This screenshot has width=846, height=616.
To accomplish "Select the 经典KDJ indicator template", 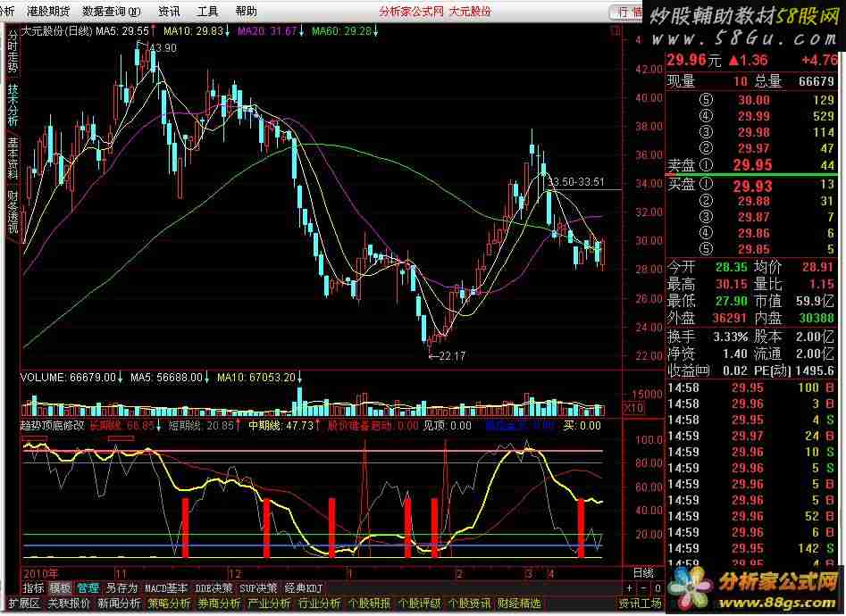I will pos(303,588).
